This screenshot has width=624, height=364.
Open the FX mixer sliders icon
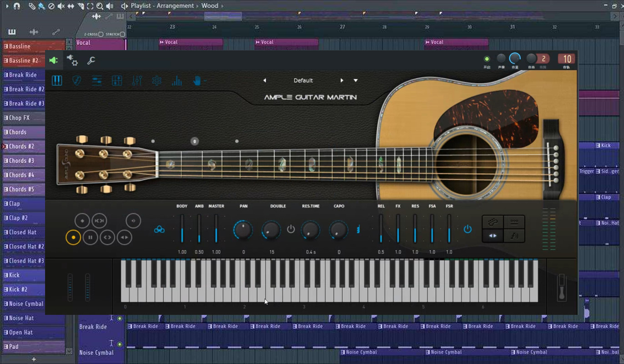tap(137, 81)
